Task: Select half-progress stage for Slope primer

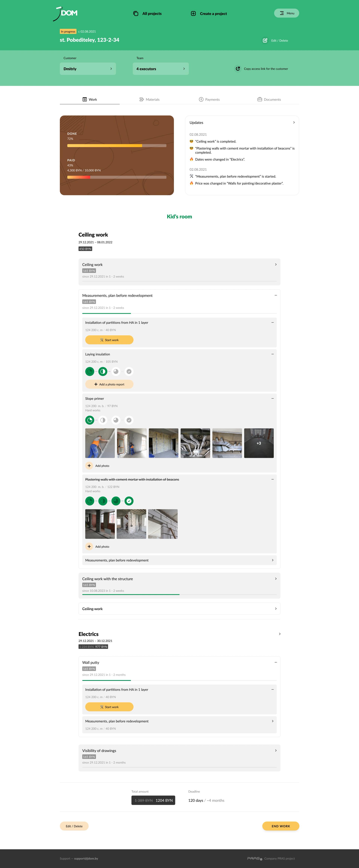Action: [x=103, y=420]
